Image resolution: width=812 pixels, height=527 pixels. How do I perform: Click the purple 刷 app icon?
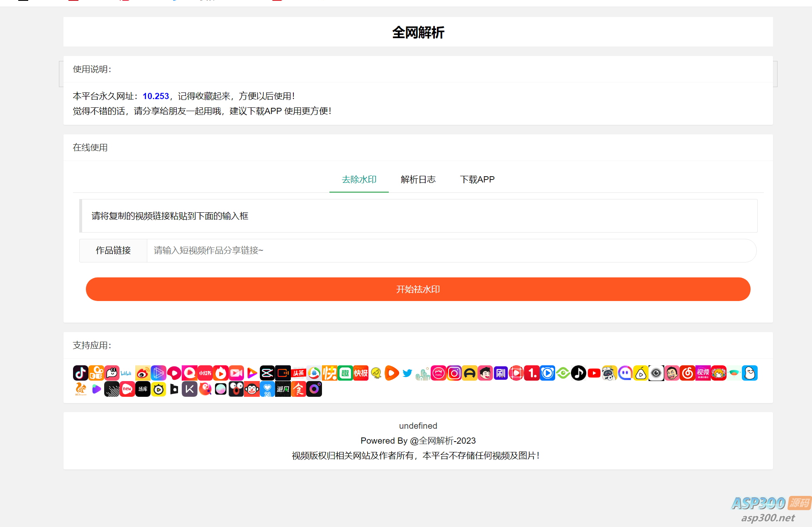click(x=501, y=373)
